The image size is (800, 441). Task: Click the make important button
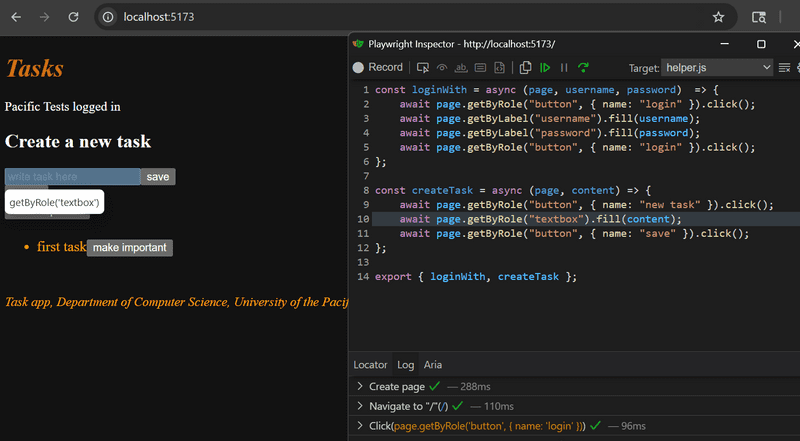point(130,248)
